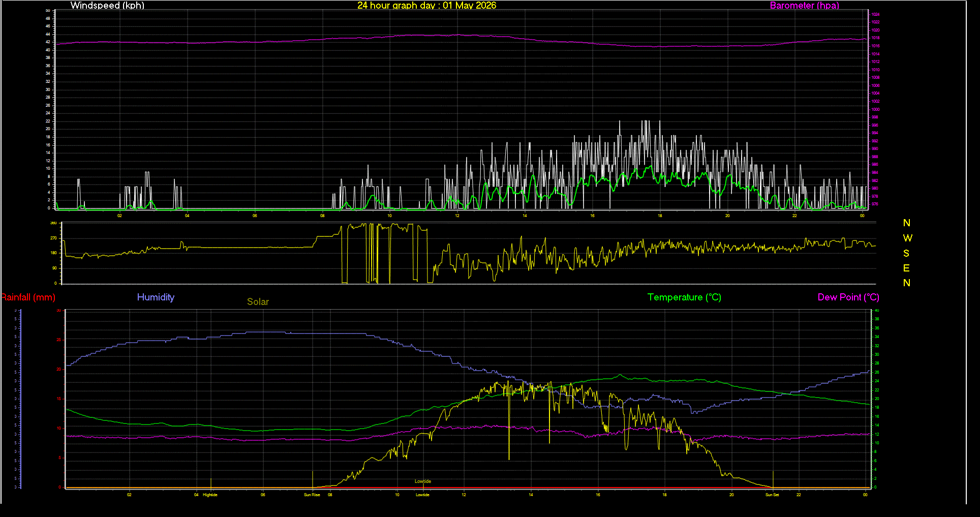Click hour "16" on the temperature graph axis

[x=598, y=495]
